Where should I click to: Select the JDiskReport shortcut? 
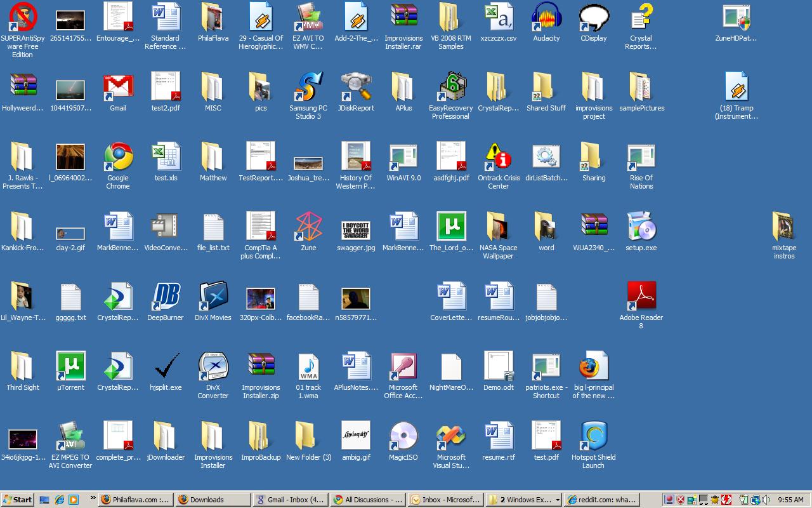[356, 87]
